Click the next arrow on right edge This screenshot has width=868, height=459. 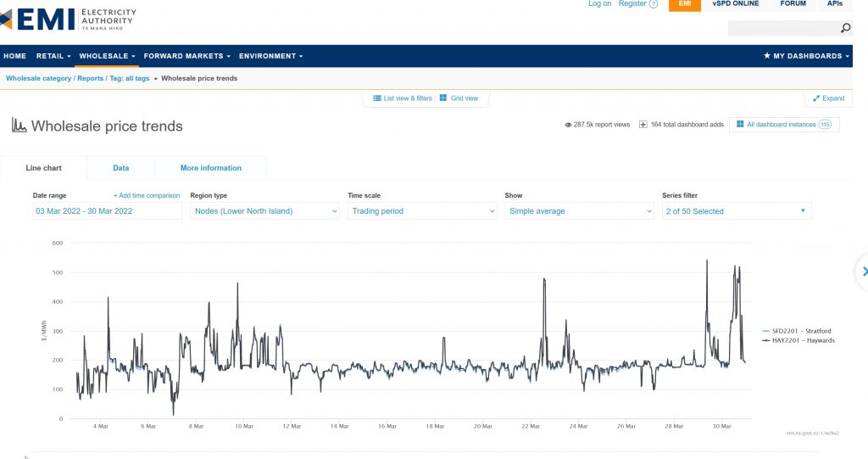pos(864,271)
